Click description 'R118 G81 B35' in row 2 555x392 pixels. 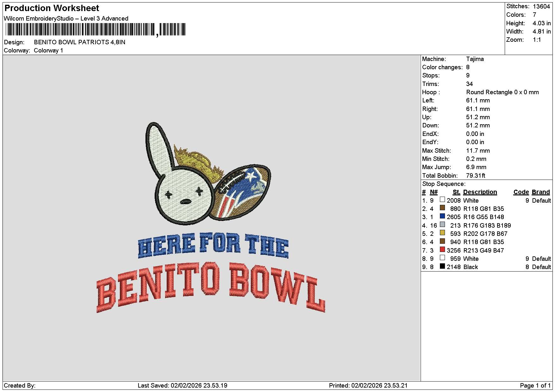tap(484, 209)
